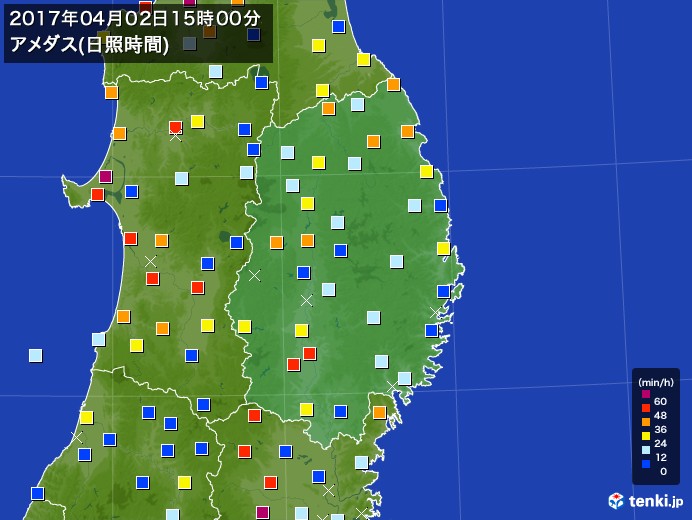This screenshot has height=520, width=692.
Task: Click the legend value "48"
Action: click(x=660, y=415)
